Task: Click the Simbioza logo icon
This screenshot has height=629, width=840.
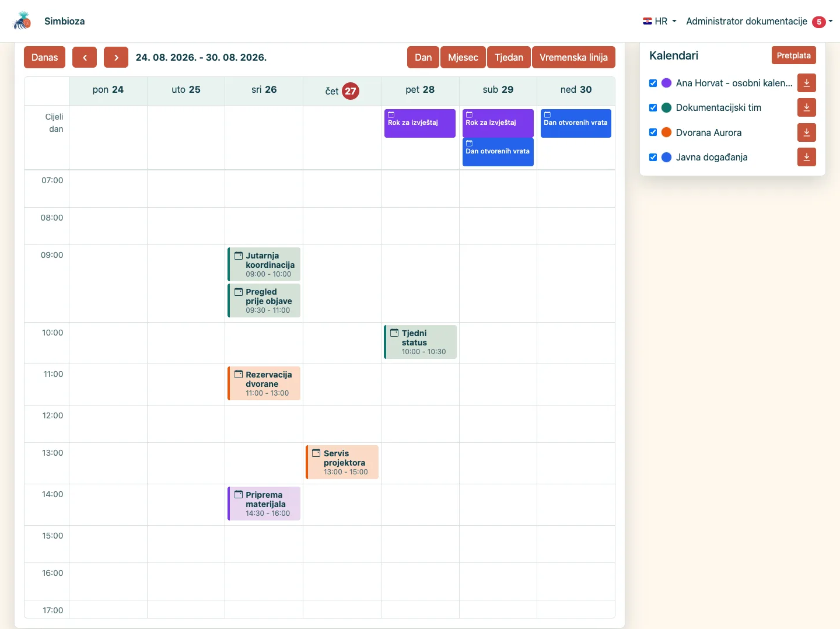Action: coord(22,21)
